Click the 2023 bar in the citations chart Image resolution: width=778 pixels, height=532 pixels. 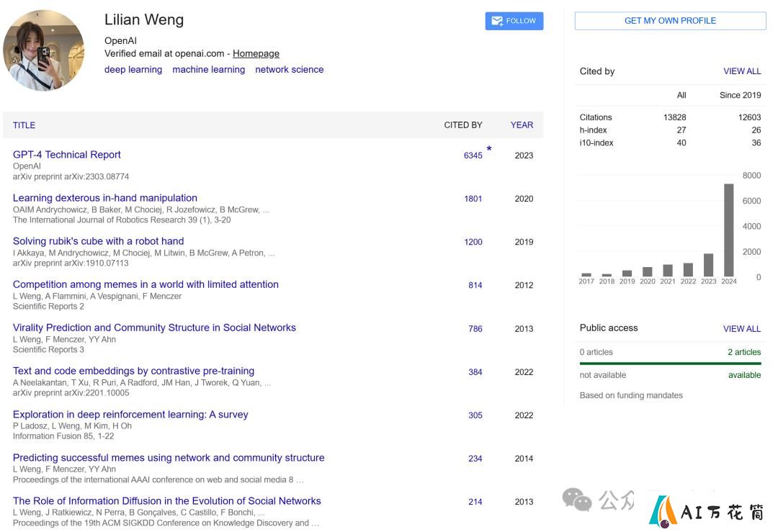(x=708, y=265)
